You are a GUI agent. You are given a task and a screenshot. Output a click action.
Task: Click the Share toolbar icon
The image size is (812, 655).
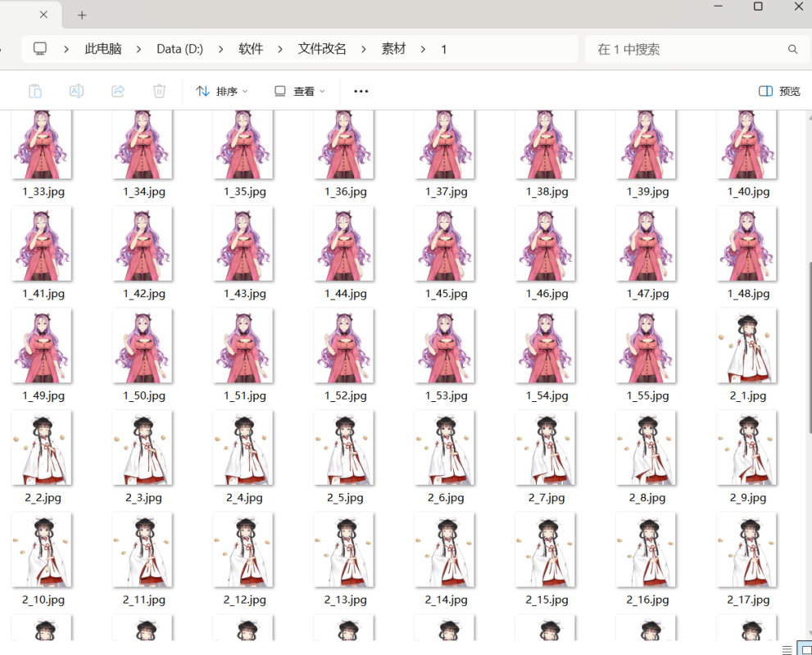[x=118, y=91]
